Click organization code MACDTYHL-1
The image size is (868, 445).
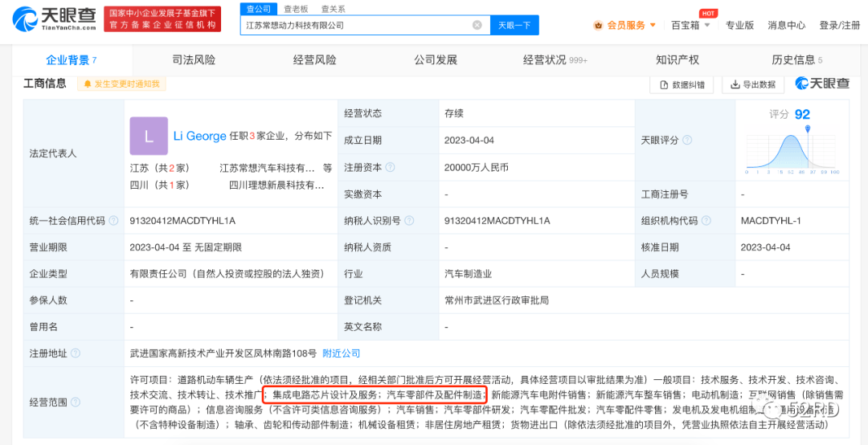point(771,221)
